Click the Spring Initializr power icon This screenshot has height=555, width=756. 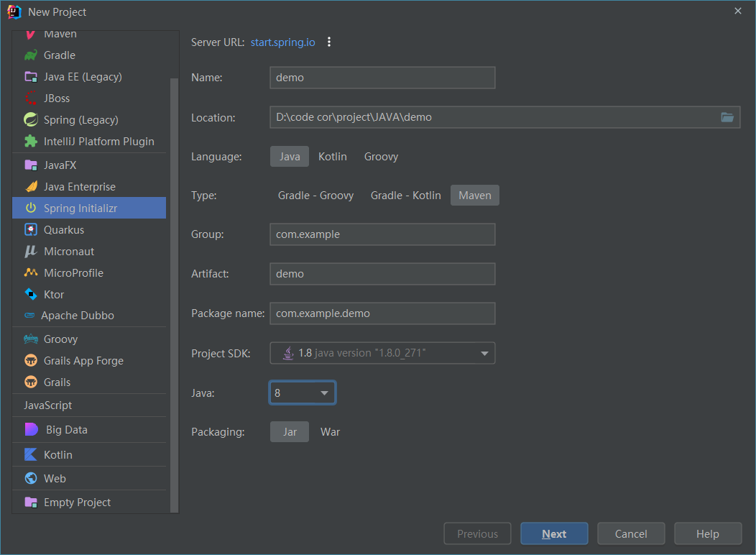[31, 208]
